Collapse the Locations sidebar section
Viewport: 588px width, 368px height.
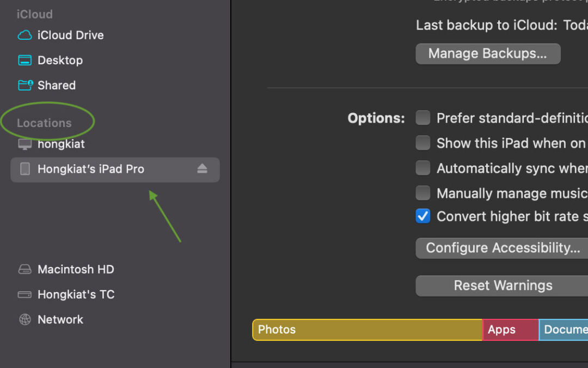[x=44, y=123]
